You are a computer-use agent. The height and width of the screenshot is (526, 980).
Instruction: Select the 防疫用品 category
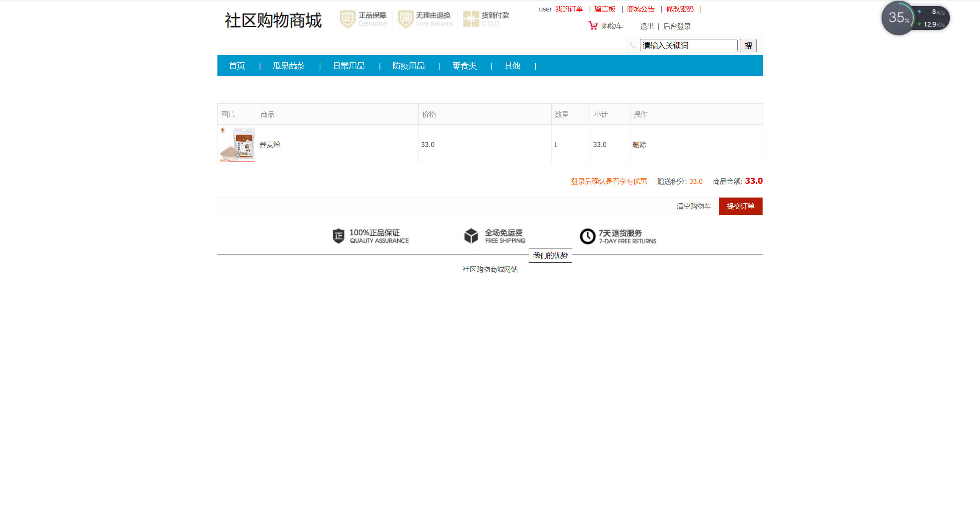click(408, 65)
